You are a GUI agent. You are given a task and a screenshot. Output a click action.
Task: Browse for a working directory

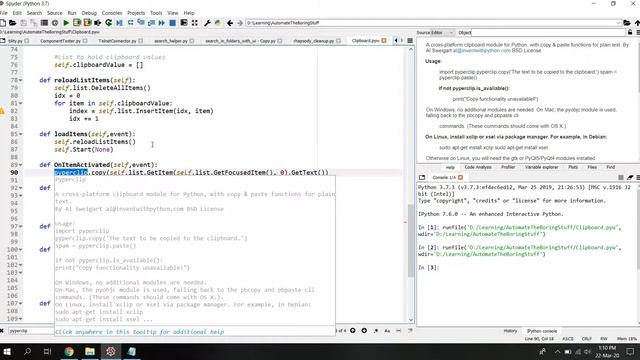[627, 23]
